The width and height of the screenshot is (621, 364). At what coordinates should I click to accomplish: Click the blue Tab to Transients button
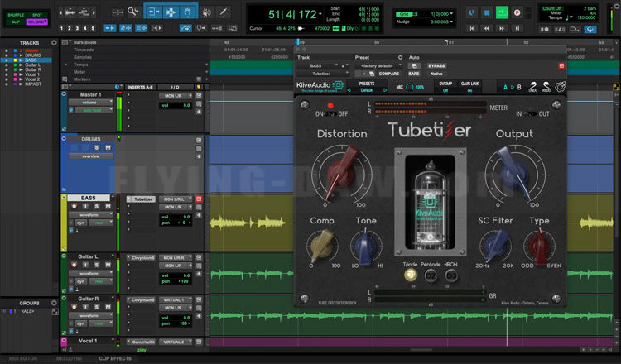point(109,28)
